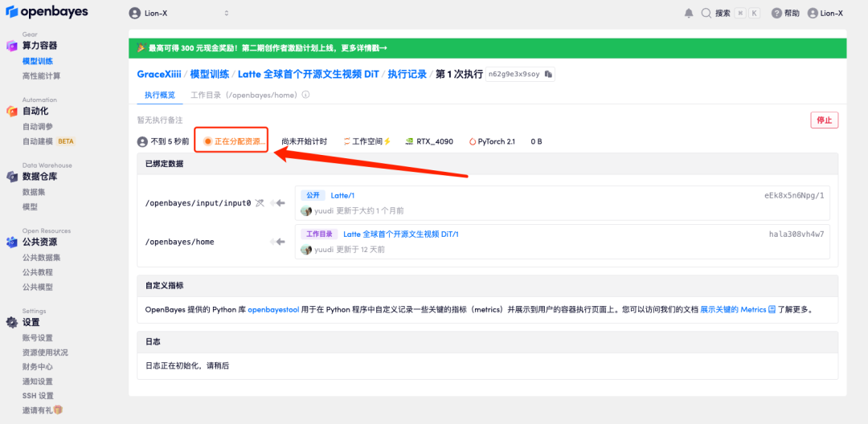
Task: Click unlink icon beside /openbayes/input/input0
Action: pos(259,203)
